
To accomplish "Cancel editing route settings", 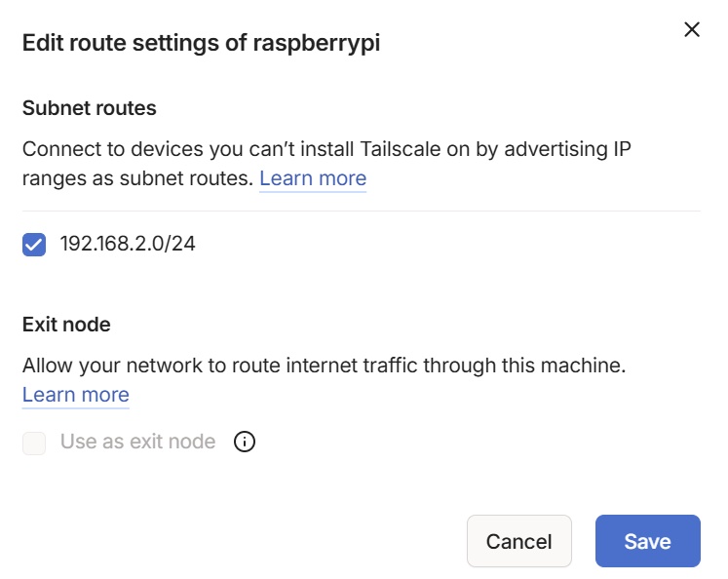I will (519, 541).
